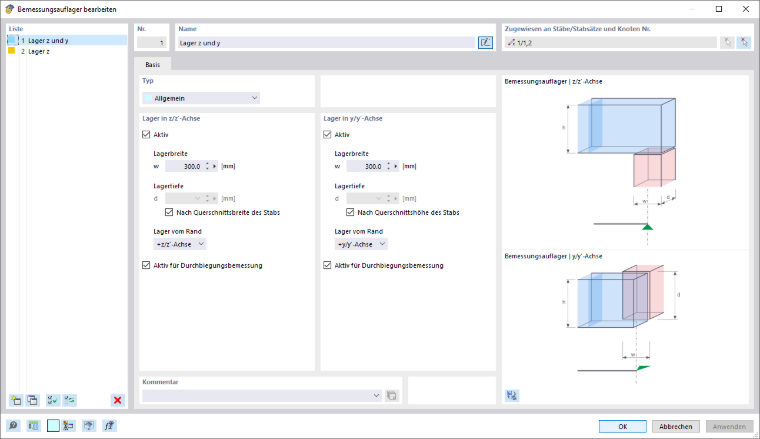Open the Typ dropdown showing Allgemein

click(x=201, y=98)
